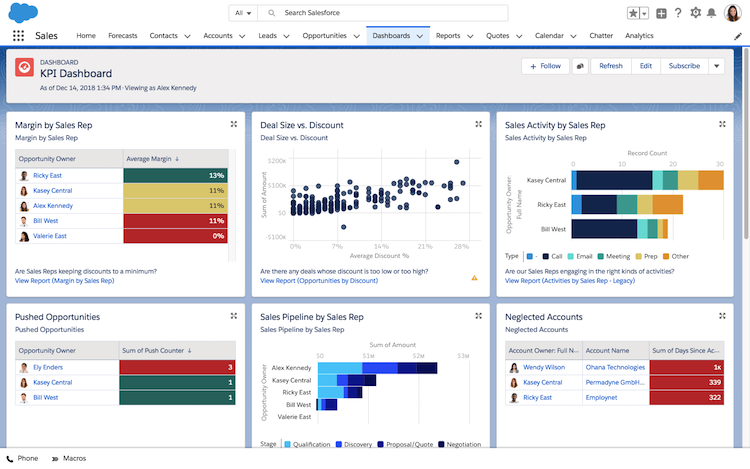Open the App Launcher grid

click(18, 36)
